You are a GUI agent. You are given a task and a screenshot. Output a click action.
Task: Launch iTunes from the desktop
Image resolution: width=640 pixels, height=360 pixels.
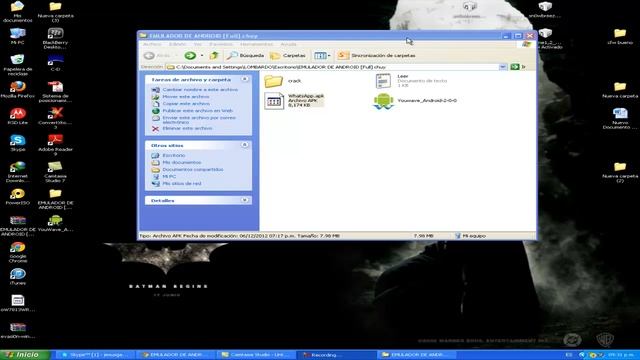point(17,276)
